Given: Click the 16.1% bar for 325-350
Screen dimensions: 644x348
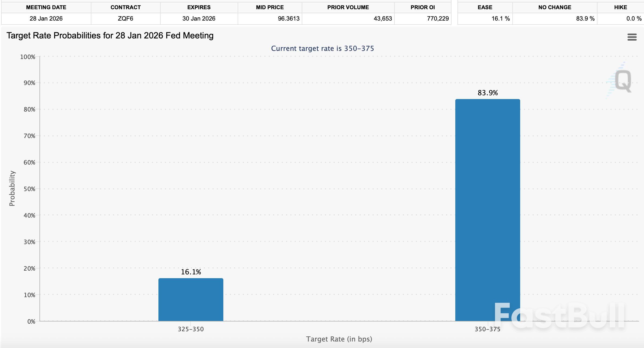Looking at the screenshot, I should pyautogui.click(x=191, y=300).
